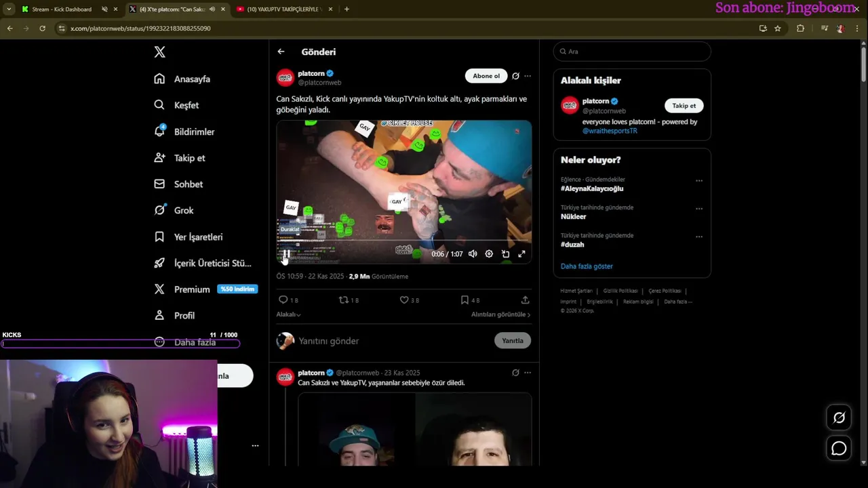Like the post with the heart
868x488 pixels.
pos(409,300)
